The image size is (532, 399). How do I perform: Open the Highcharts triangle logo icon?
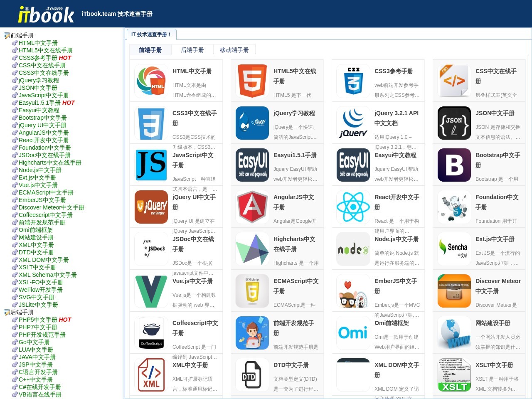click(252, 249)
